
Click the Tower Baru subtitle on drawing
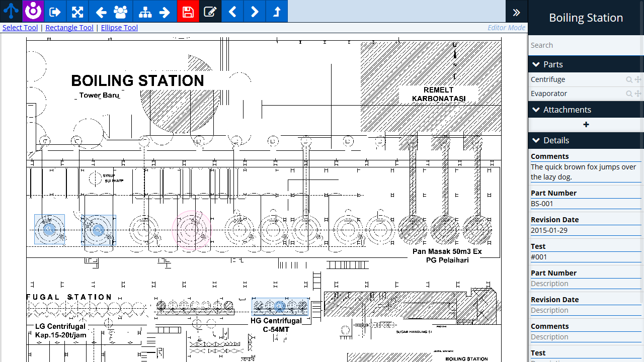(x=99, y=95)
